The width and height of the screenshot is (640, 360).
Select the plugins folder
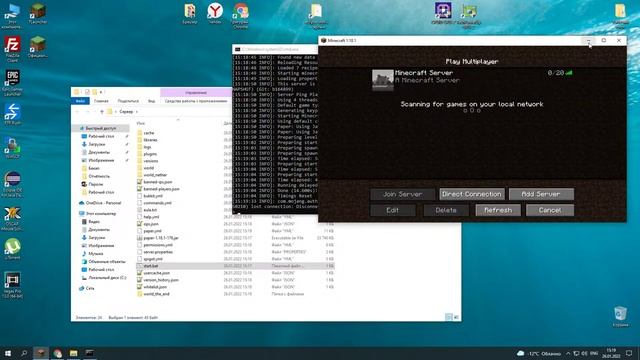pos(150,154)
